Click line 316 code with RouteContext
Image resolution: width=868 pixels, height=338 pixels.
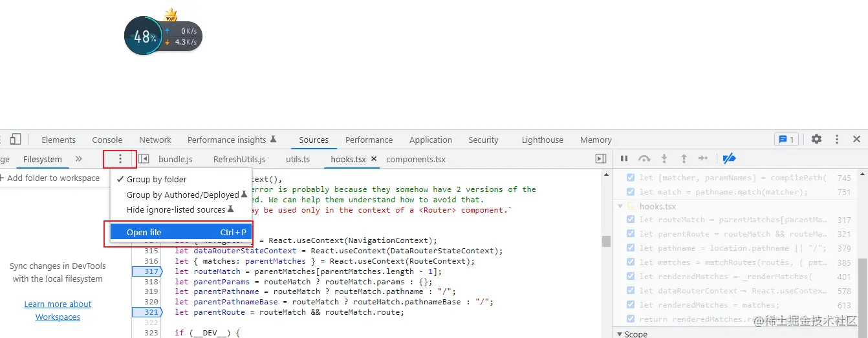[324, 261]
